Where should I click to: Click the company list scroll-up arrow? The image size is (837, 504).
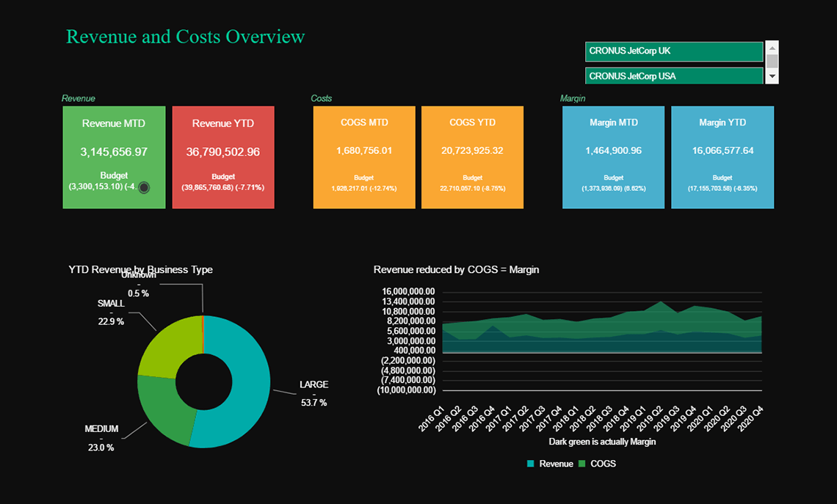coord(772,48)
